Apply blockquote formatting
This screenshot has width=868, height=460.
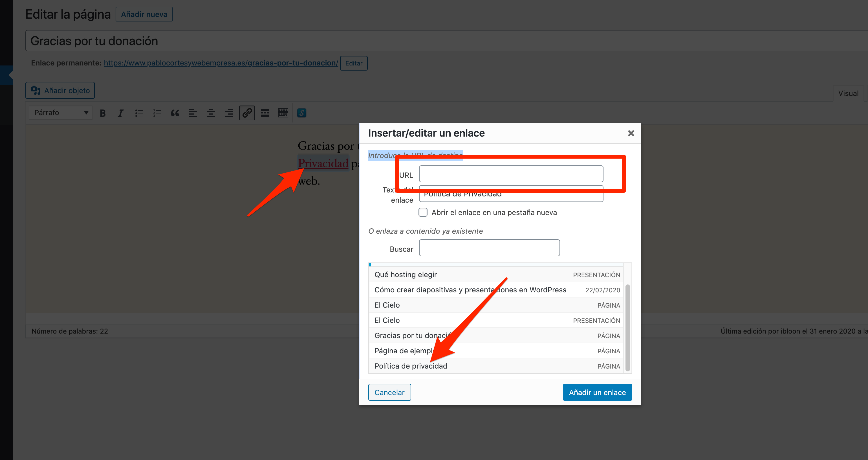175,113
